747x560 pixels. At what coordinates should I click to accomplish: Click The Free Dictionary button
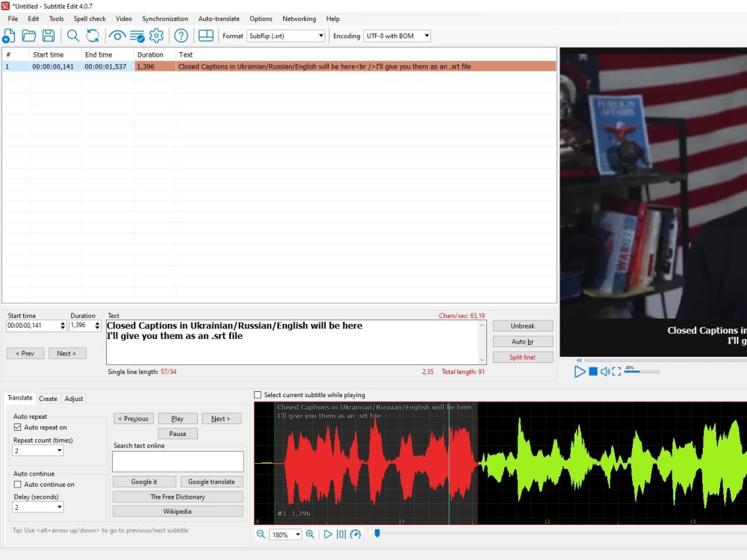tap(178, 497)
